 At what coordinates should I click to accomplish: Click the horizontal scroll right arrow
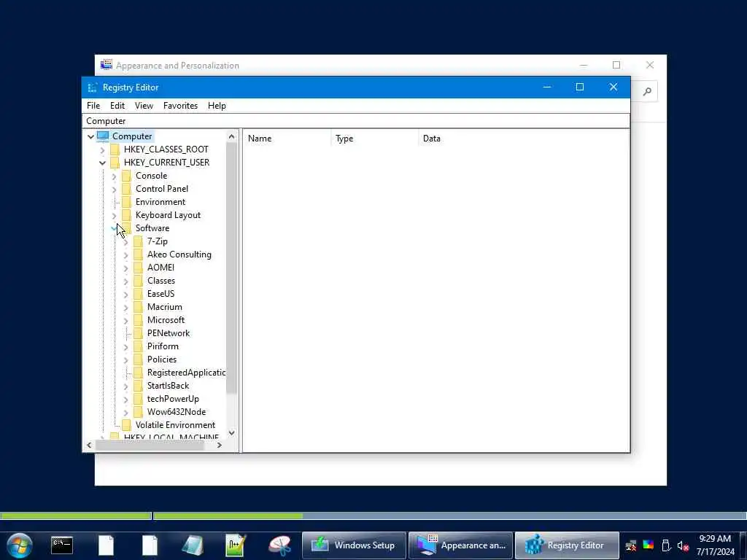[x=219, y=446]
